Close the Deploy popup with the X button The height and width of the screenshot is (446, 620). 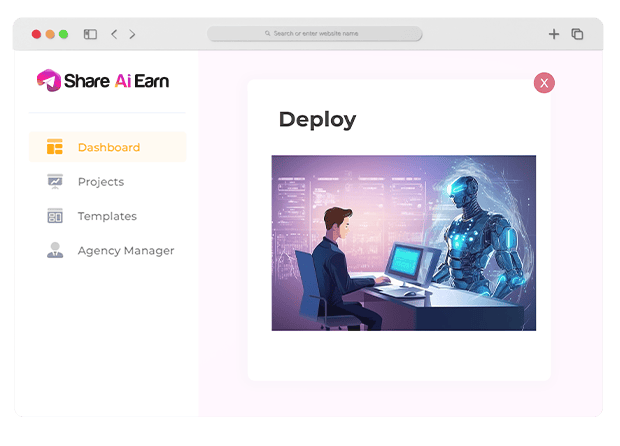click(544, 83)
